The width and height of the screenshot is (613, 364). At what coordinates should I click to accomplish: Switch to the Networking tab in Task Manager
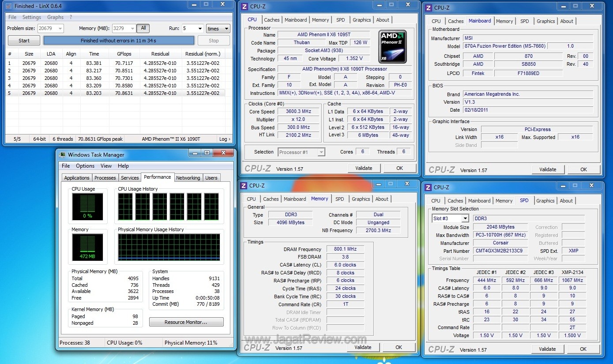(x=188, y=178)
